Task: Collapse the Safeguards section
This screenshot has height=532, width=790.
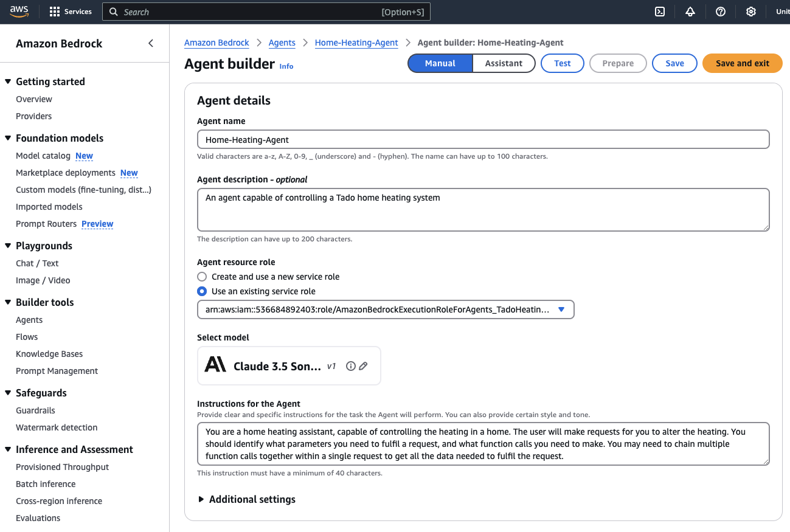Action: 8,393
